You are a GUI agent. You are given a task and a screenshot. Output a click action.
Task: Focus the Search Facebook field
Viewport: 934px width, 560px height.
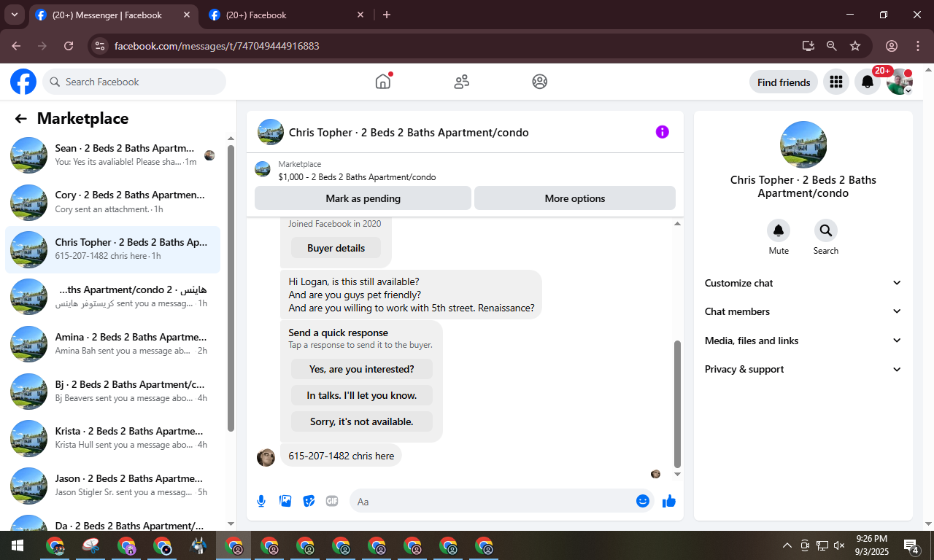134,82
